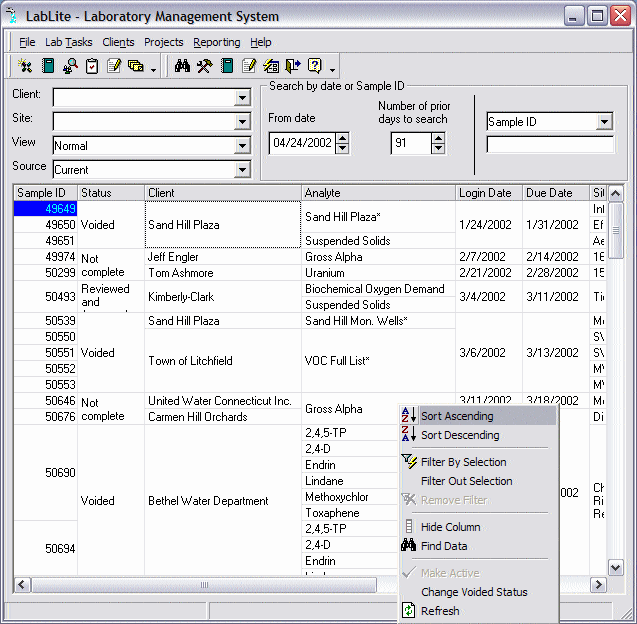Click the binoculars icon in the toolbar
Screen dimensions: 637x624
click(182, 66)
